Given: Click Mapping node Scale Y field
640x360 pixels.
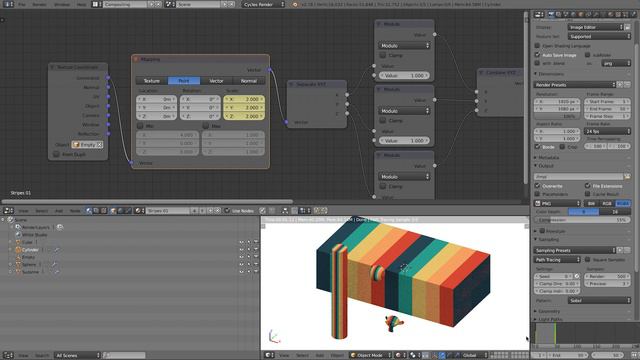Looking at the screenshot, I should (x=244, y=108).
